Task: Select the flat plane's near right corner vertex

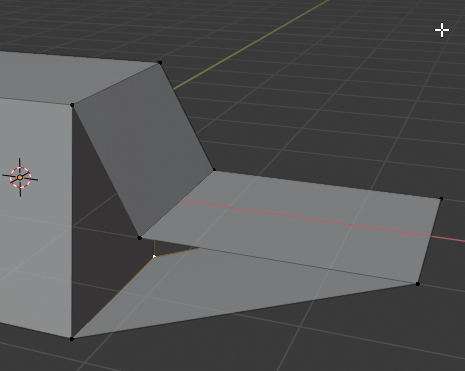Action: coord(418,284)
